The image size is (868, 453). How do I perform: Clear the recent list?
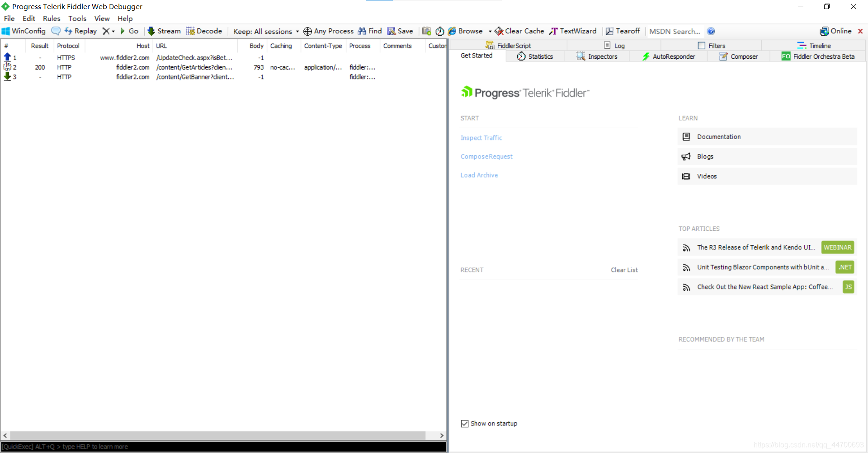click(x=624, y=270)
